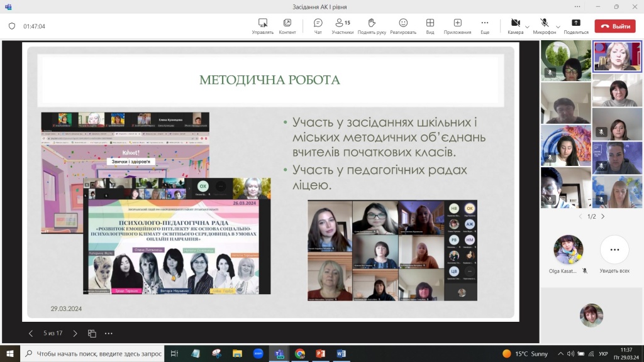Open PowerPoint from the Windows taskbar
The width and height of the screenshot is (644, 362).
pyautogui.click(x=320, y=354)
